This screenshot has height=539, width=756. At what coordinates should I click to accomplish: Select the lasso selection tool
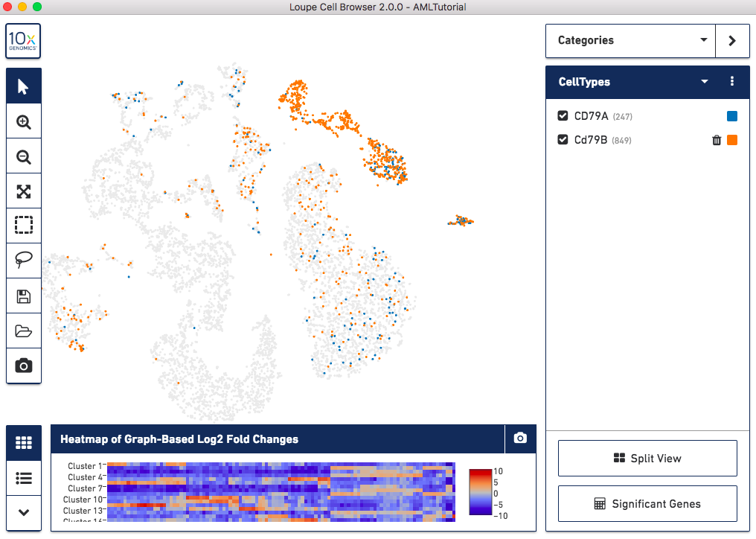coord(23,260)
